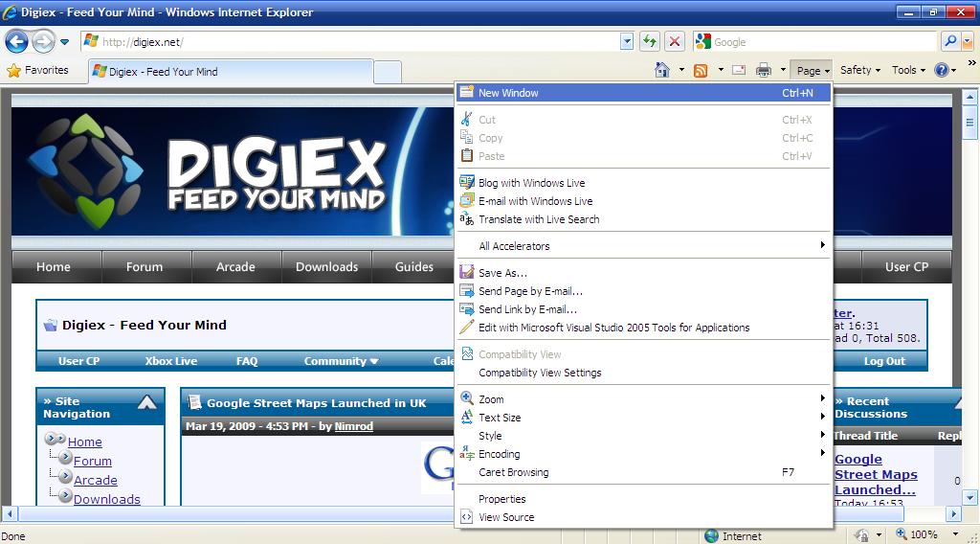Choose Edit with Microsoft Visual Studio 2005 Tools
This screenshot has height=544, width=980.
click(x=644, y=327)
